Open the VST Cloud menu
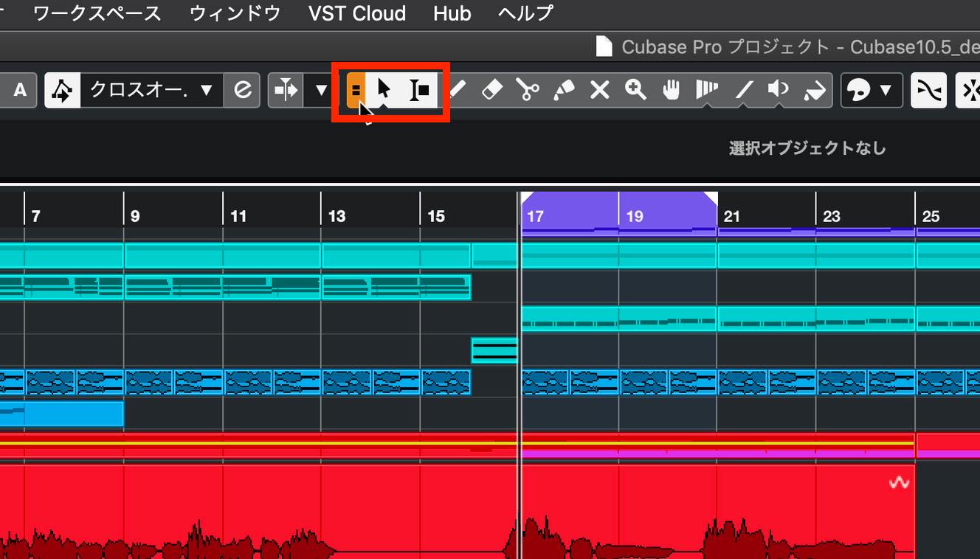 (357, 13)
